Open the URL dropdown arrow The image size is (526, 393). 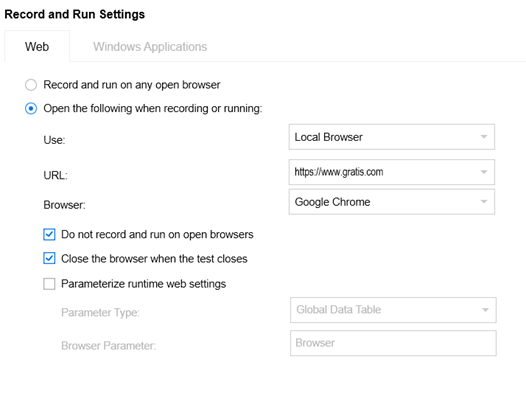coord(483,172)
